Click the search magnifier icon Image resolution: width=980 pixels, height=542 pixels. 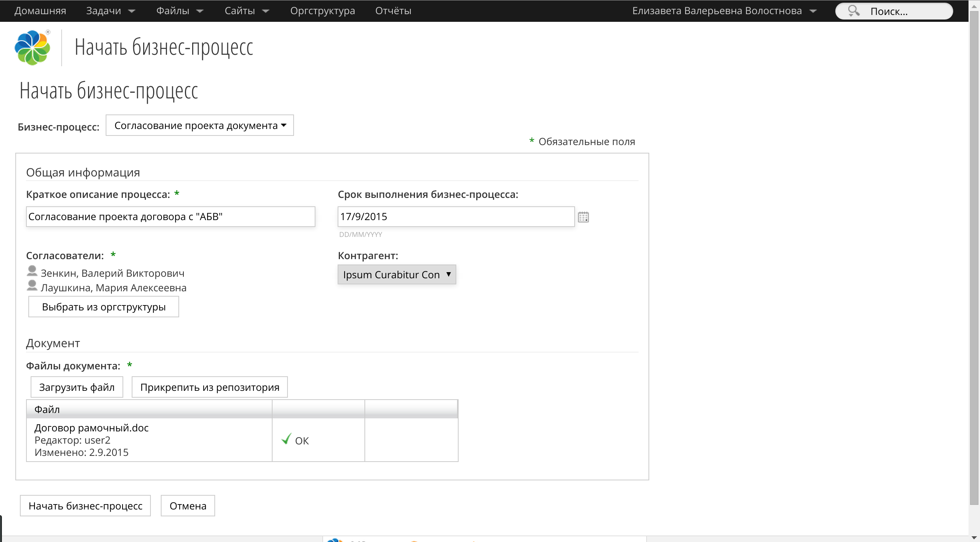(x=853, y=11)
